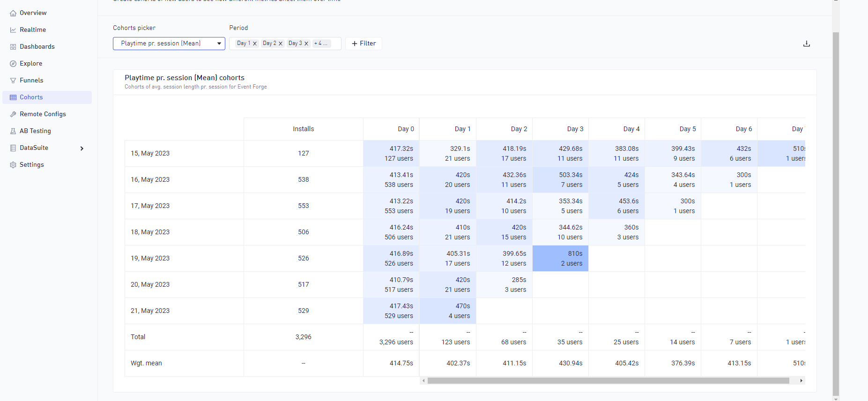
Task: Click the Wgt. mean 414.75s value
Action: tap(401, 363)
